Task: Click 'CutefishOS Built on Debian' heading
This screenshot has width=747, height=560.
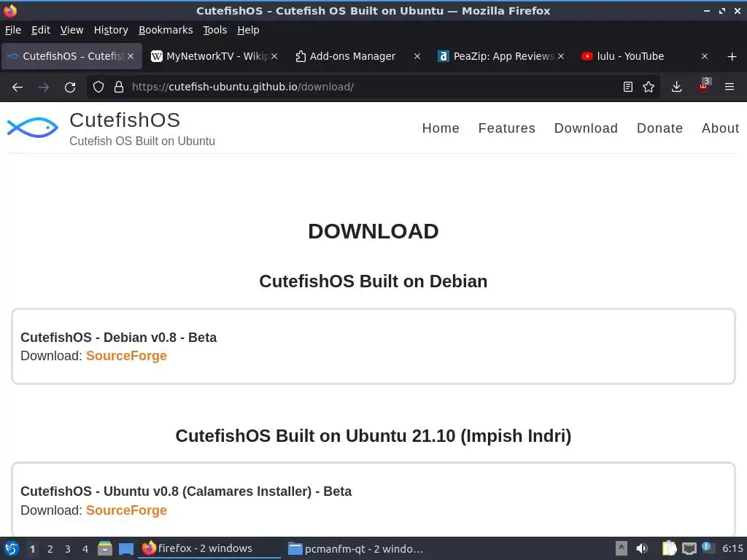Action: point(373,281)
